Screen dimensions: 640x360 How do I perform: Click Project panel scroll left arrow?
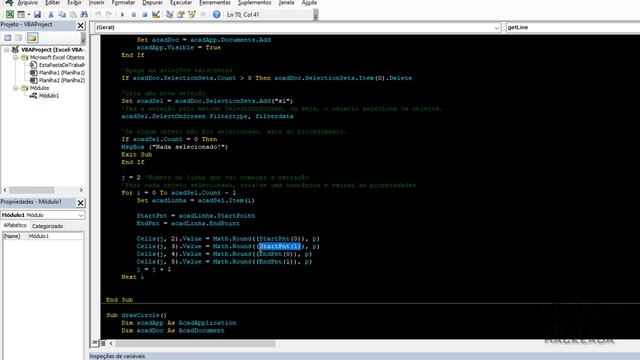pos(4,190)
